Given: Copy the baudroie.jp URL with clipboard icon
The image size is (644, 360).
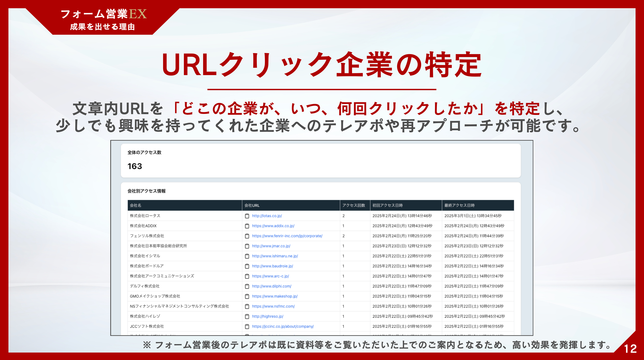Looking at the screenshot, I should point(247,266).
